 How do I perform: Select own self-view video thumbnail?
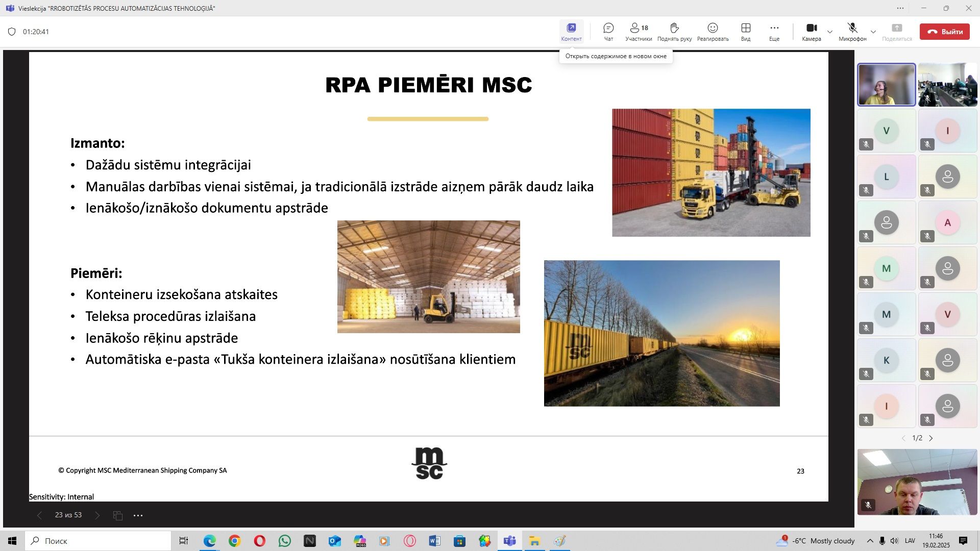(917, 482)
